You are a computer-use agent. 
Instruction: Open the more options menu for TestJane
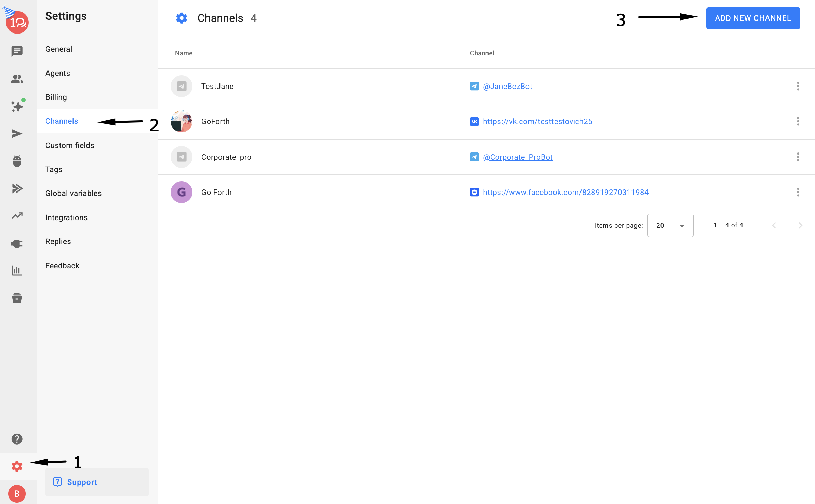click(798, 86)
